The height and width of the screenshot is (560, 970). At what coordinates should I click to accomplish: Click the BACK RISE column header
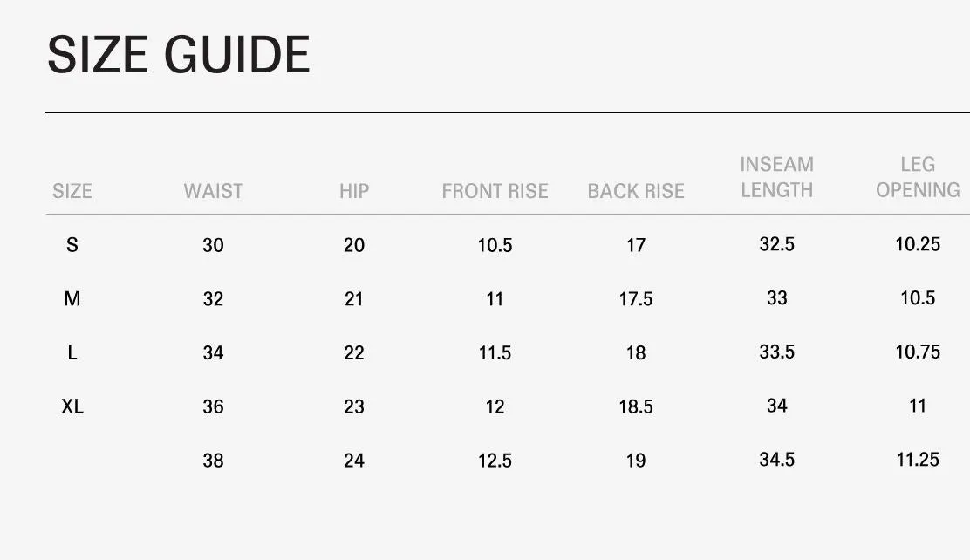[x=636, y=191]
